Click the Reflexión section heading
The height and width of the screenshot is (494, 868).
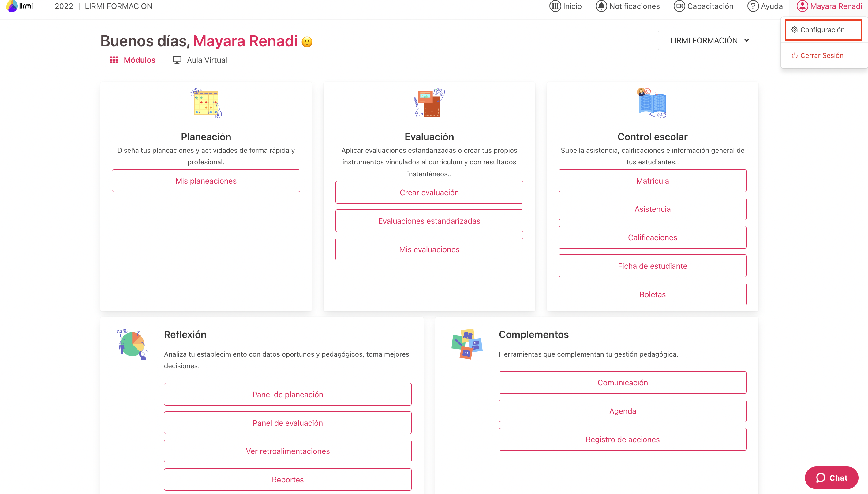point(185,335)
